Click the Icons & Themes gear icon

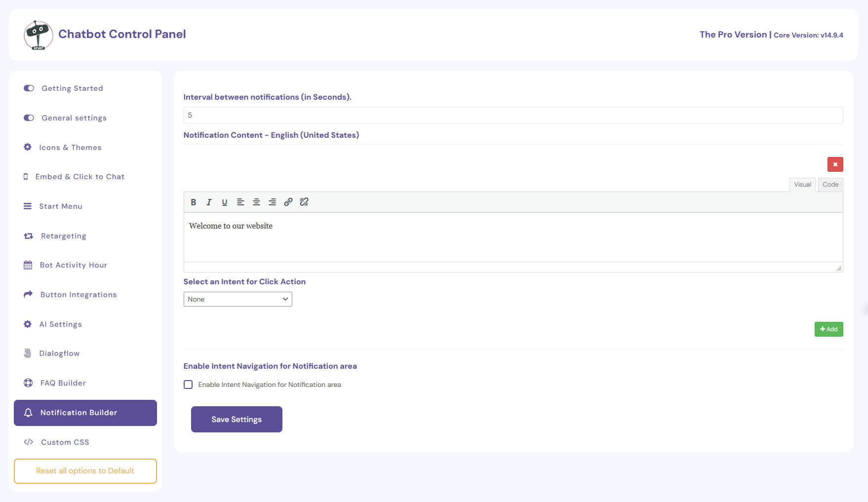pyautogui.click(x=28, y=147)
